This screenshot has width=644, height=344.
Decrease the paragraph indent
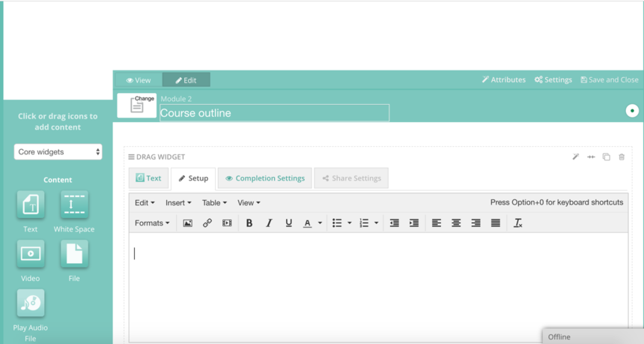tap(395, 223)
